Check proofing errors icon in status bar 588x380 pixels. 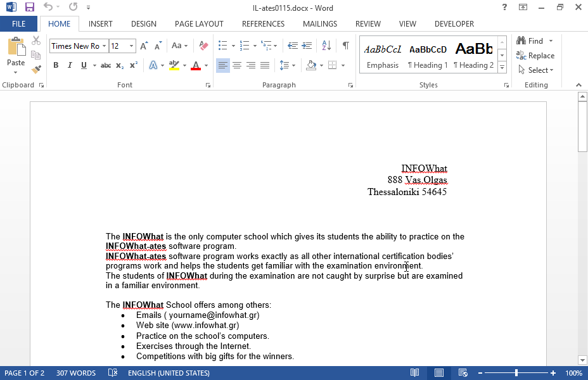[x=113, y=373]
